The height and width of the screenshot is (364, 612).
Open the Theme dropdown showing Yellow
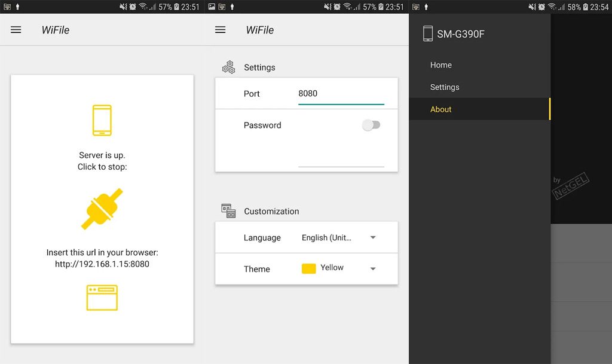339,268
